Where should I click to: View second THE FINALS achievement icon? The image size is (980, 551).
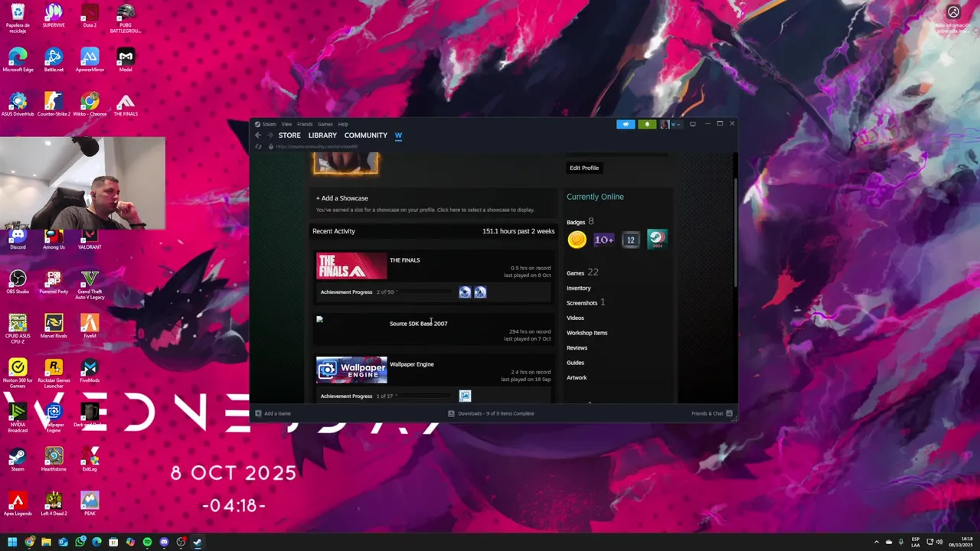point(480,292)
